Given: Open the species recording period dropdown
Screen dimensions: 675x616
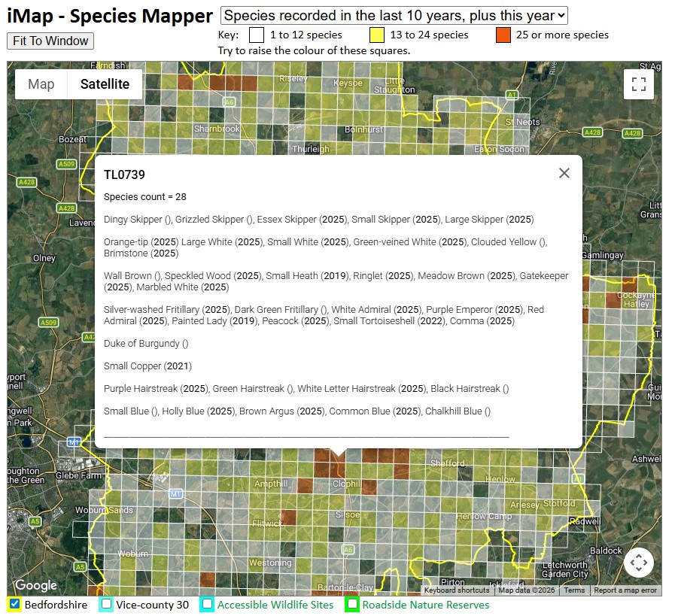Looking at the screenshot, I should (392, 16).
